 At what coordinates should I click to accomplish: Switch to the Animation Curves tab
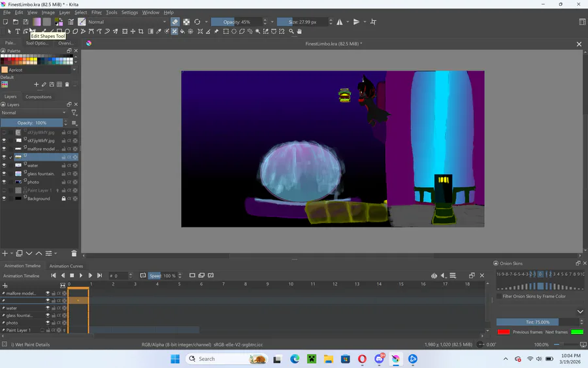(66, 266)
